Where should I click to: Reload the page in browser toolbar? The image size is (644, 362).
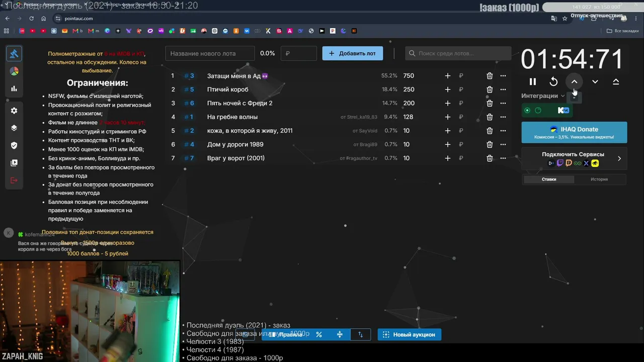[32, 19]
